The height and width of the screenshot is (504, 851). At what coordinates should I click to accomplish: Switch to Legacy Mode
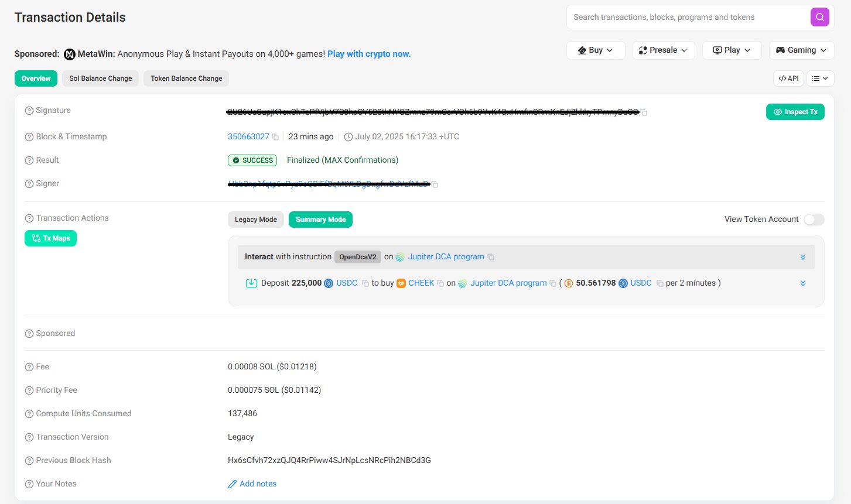pos(256,220)
